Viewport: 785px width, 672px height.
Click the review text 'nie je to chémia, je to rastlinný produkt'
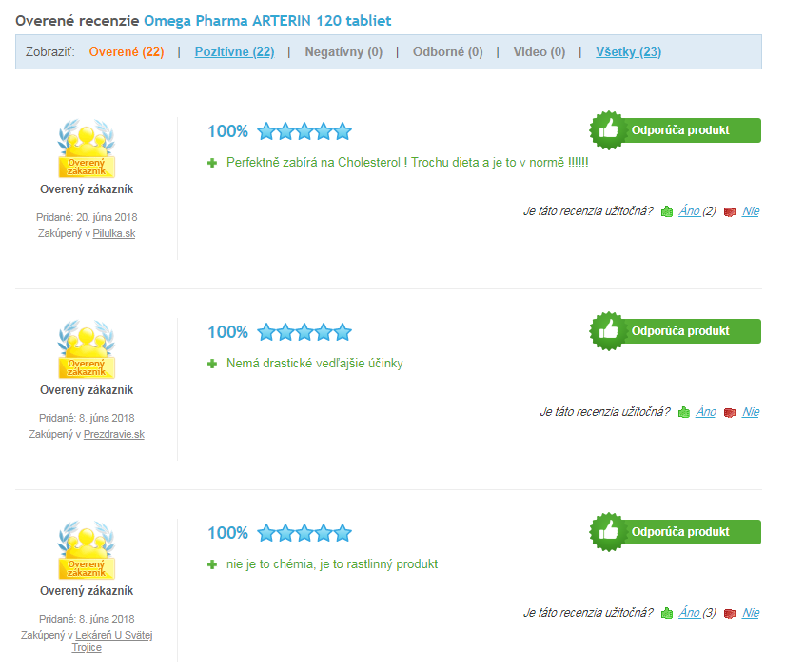332,563
